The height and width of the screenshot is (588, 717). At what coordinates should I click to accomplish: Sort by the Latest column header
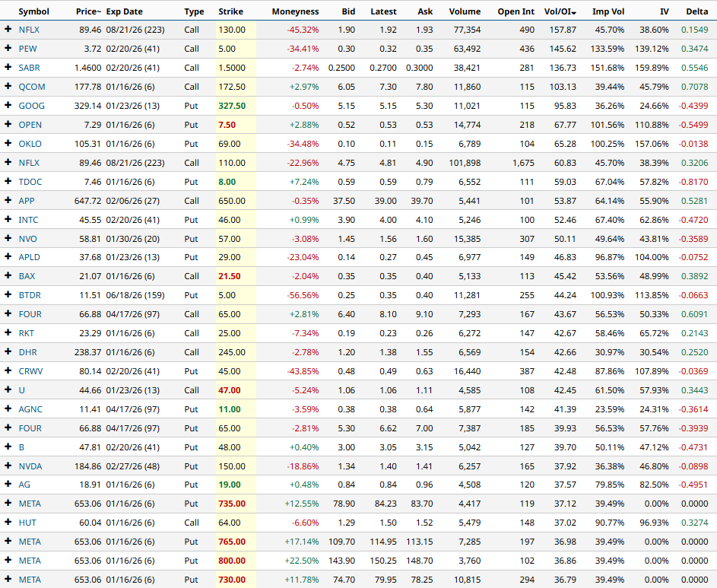pos(384,11)
